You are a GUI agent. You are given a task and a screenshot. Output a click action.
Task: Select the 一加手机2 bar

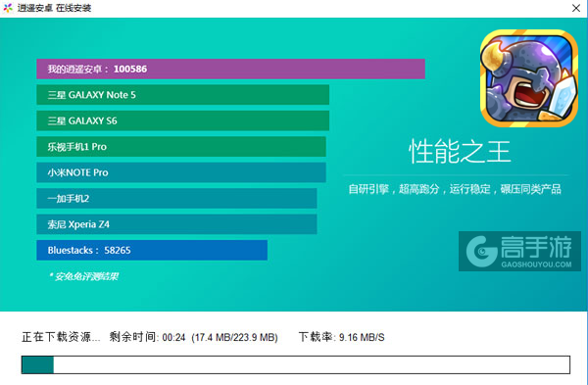pyautogui.click(x=176, y=198)
